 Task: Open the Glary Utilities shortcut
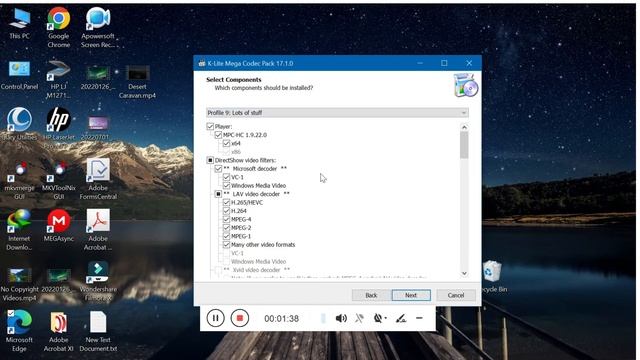point(19,124)
